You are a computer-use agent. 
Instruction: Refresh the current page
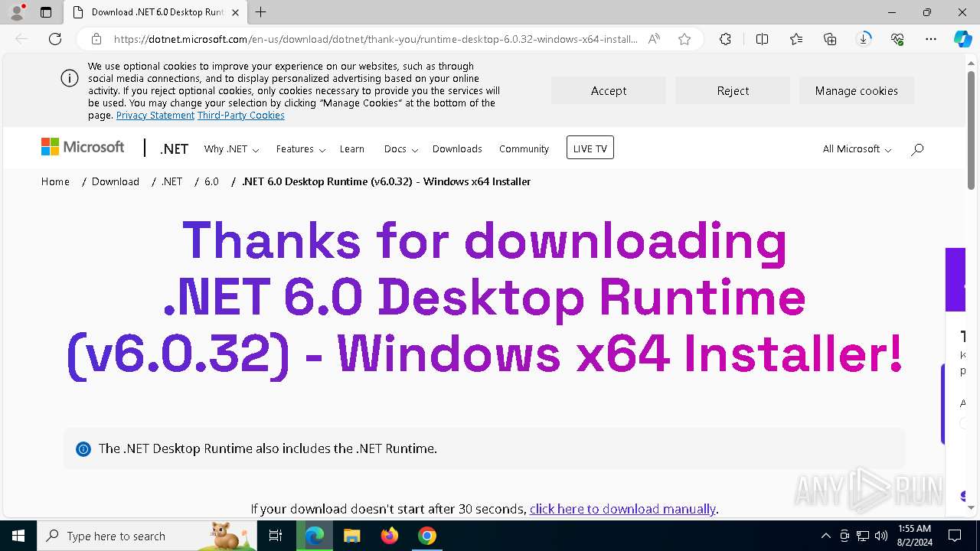(x=55, y=39)
